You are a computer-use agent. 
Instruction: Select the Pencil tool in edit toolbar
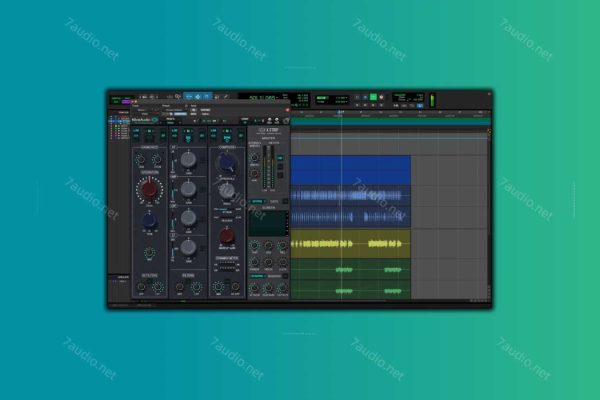(226, 97)
